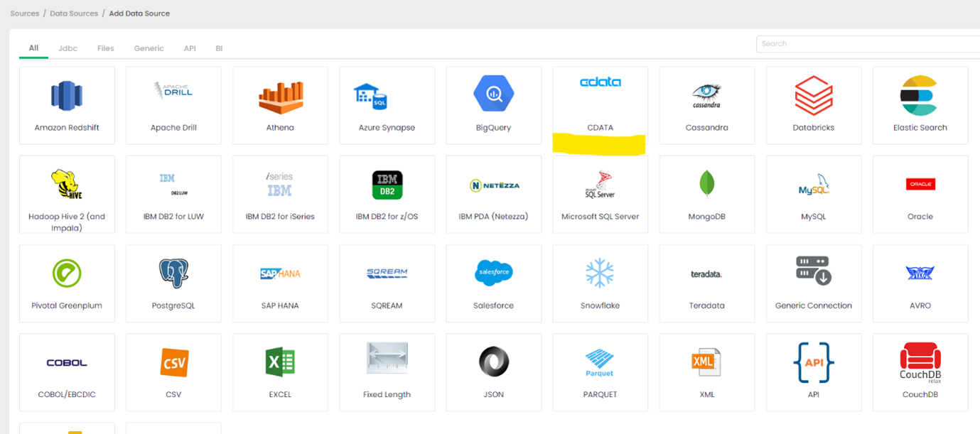
Task: Show the API tab sources
Action: (190, 48)
